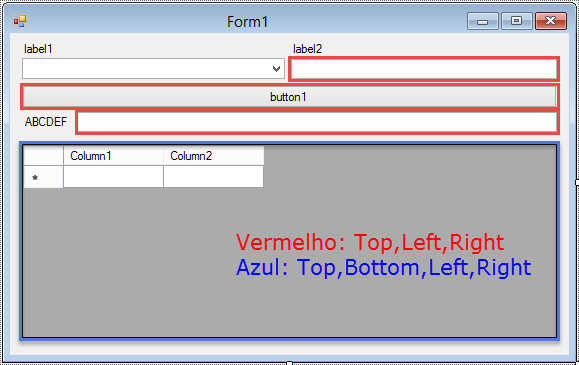Click the Form1 application icon in title bar
The width and height of the screenshot is (579, 365).
tap(20, 21)
